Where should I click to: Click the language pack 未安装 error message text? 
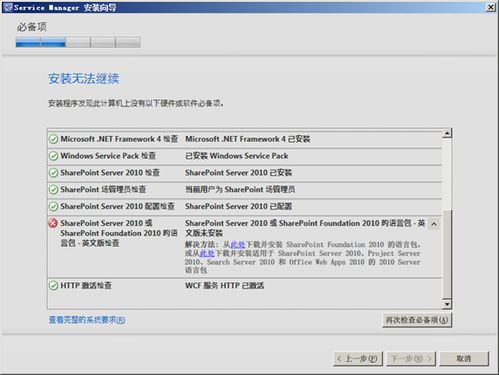tap(305, 228)
